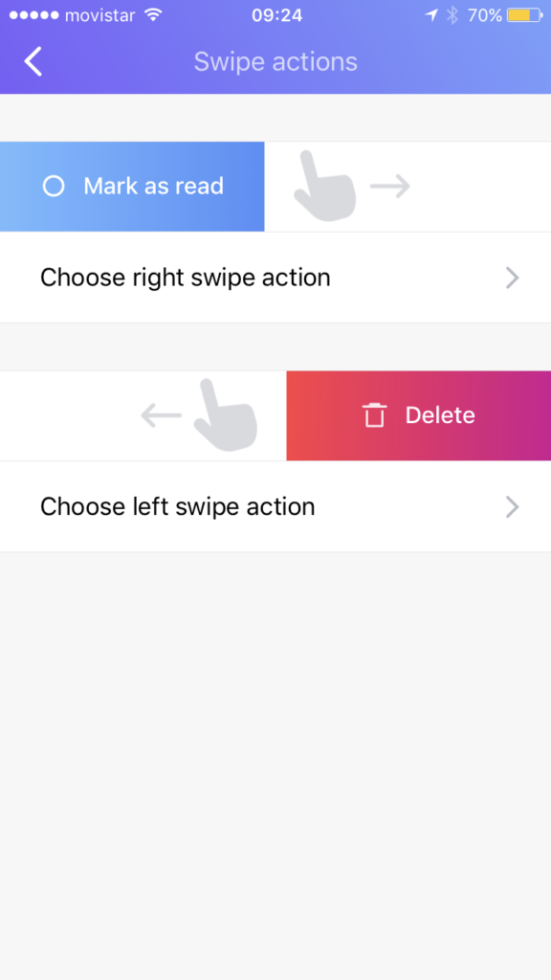Tap the Bluetooth icon in status bar
551x980 pixels.
coord(452,15)
